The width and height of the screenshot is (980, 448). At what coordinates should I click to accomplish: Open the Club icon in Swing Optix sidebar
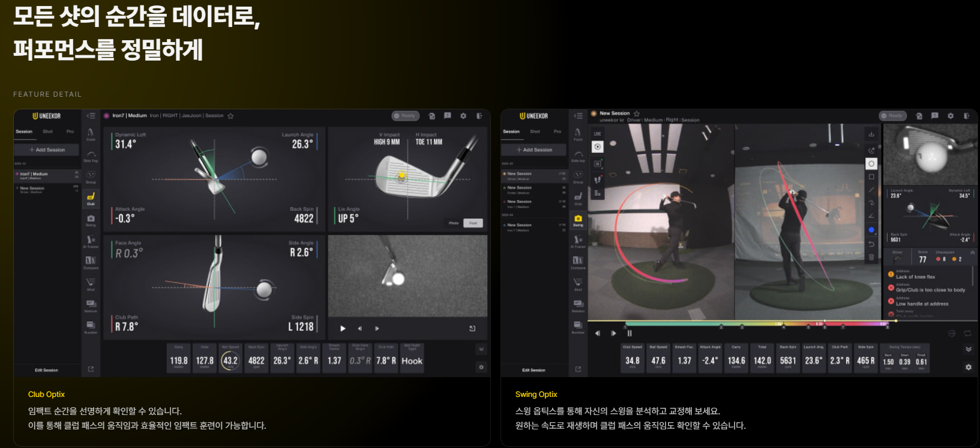578,198
